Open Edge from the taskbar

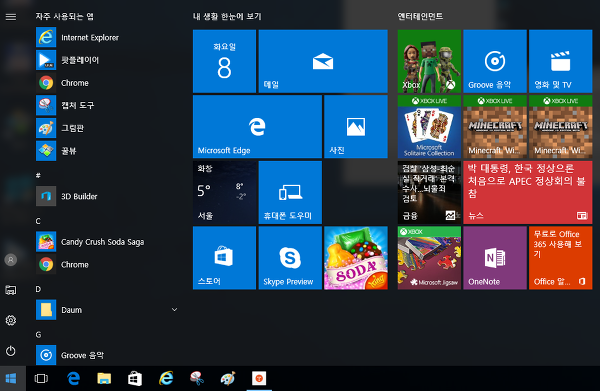click(73, 378)
